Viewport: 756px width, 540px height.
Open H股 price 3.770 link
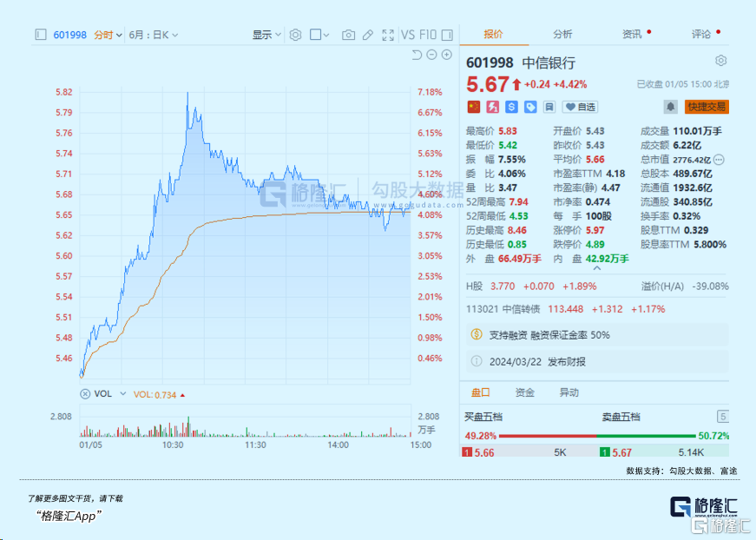point(503,286)
